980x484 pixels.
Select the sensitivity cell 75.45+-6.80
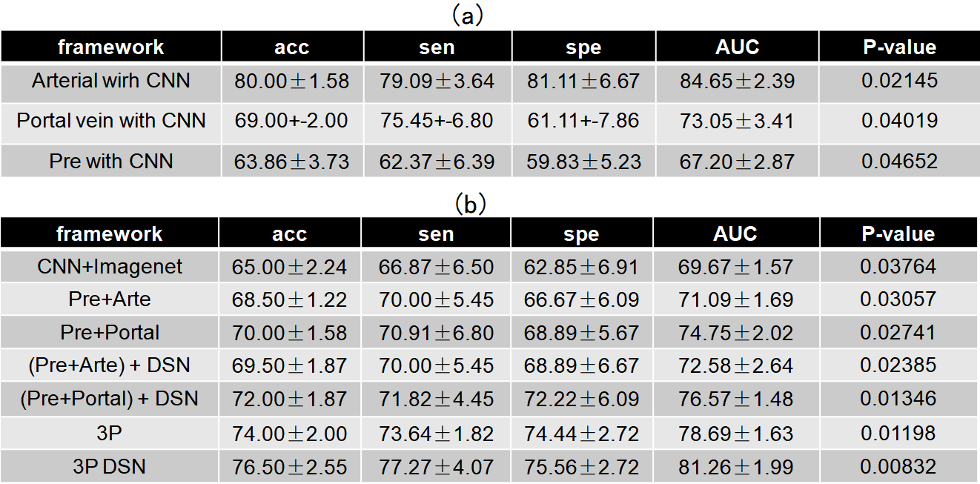click(x=437, y=121)
